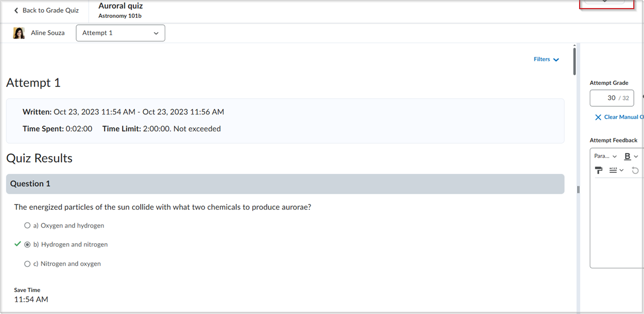Expand the arrow next to bold

click(636, 156)
